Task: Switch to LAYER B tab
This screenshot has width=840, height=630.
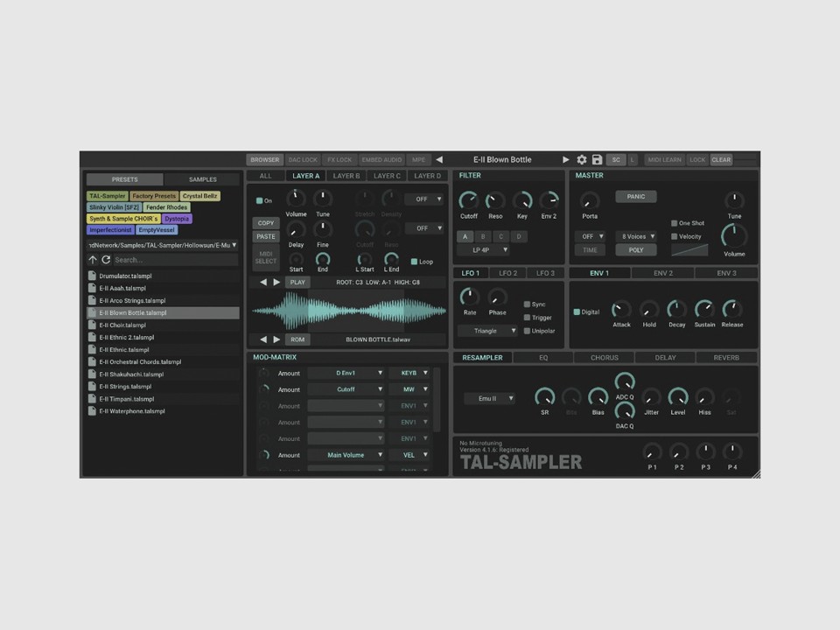Action: 346,176
